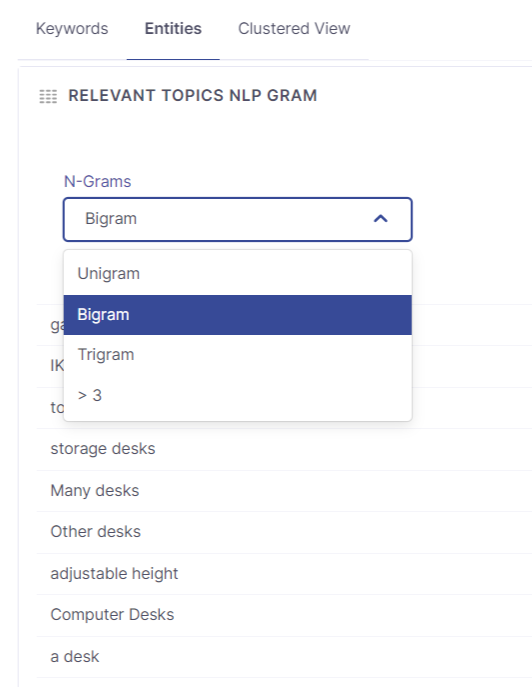Image resolution: width=532 pixels, height=687 pixels.
Task: Click the RELEVANT TOPICS NLP GRAM heading
Action: [x=193, y=96]
